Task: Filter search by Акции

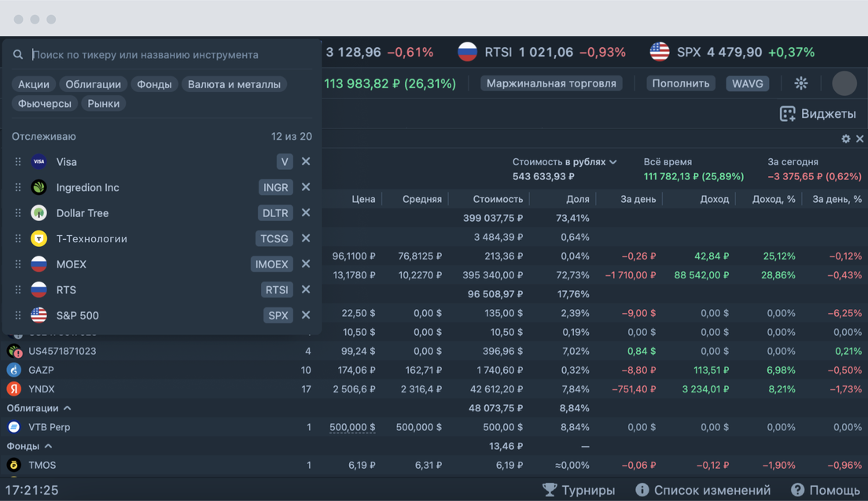Action: click(x=34, y=84)
